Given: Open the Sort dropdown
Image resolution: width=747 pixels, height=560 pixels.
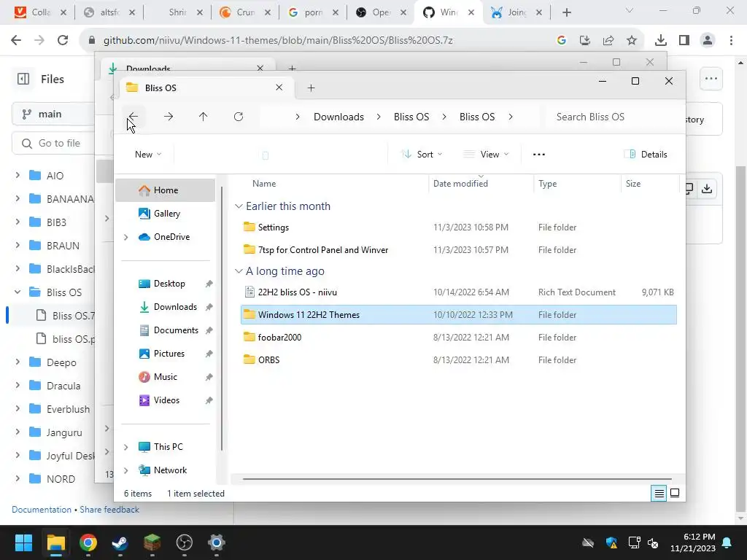Looking at the screenshot, I should coord(422,155).
